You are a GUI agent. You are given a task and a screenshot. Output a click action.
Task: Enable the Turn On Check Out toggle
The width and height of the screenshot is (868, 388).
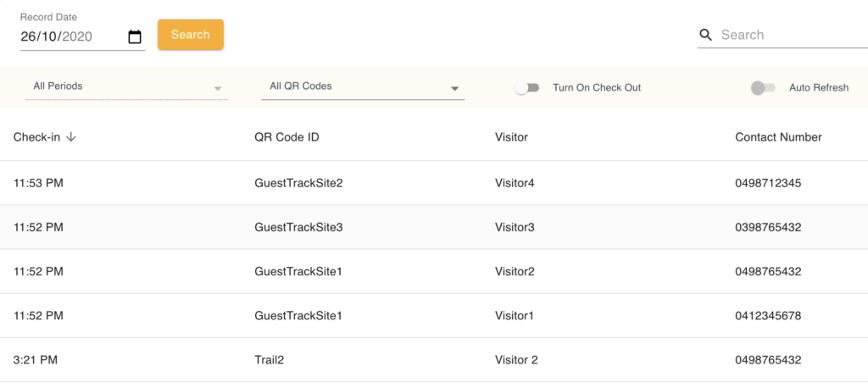[526, 87]
